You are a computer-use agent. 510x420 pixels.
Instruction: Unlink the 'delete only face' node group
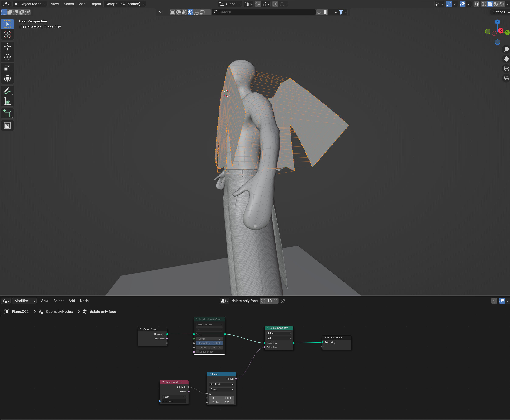pyautogui.click(x=275, y=301)
